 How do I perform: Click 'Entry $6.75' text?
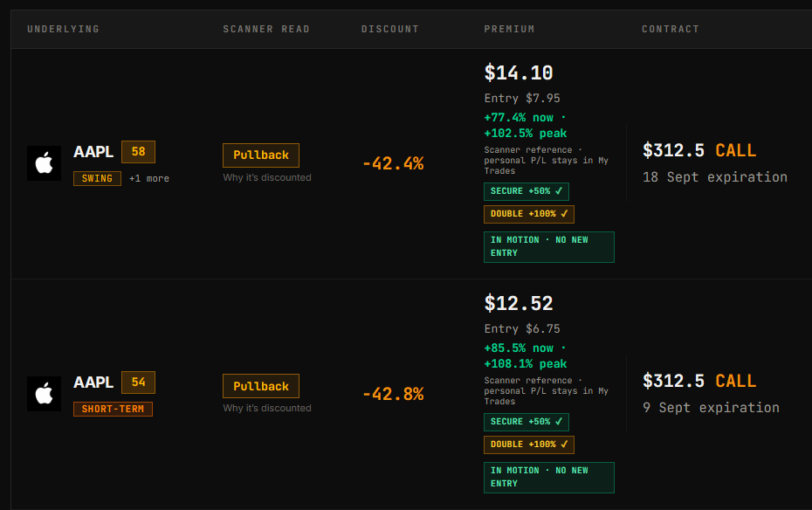click(522, 328)
